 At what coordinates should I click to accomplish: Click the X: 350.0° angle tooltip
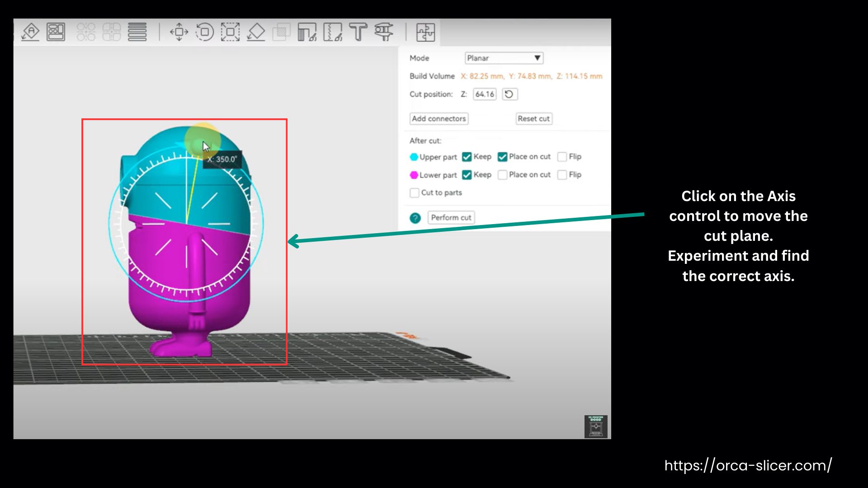click(222, 159)
